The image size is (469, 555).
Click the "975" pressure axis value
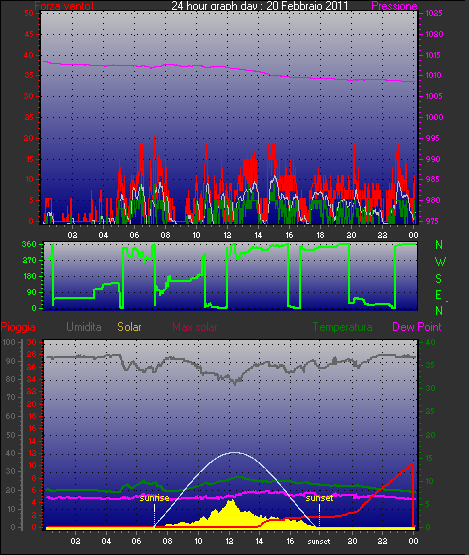click(432, 221)
